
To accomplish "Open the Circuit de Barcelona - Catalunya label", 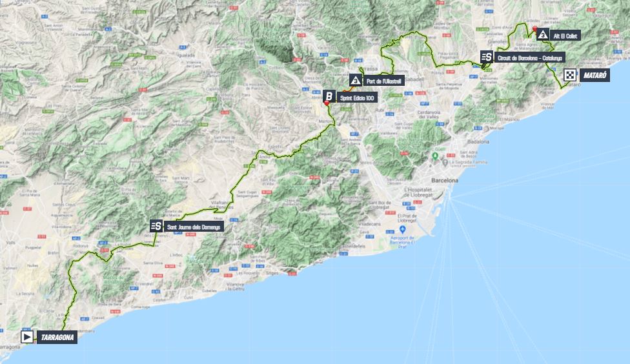I will pyautogui.click(x=529, y=58).
